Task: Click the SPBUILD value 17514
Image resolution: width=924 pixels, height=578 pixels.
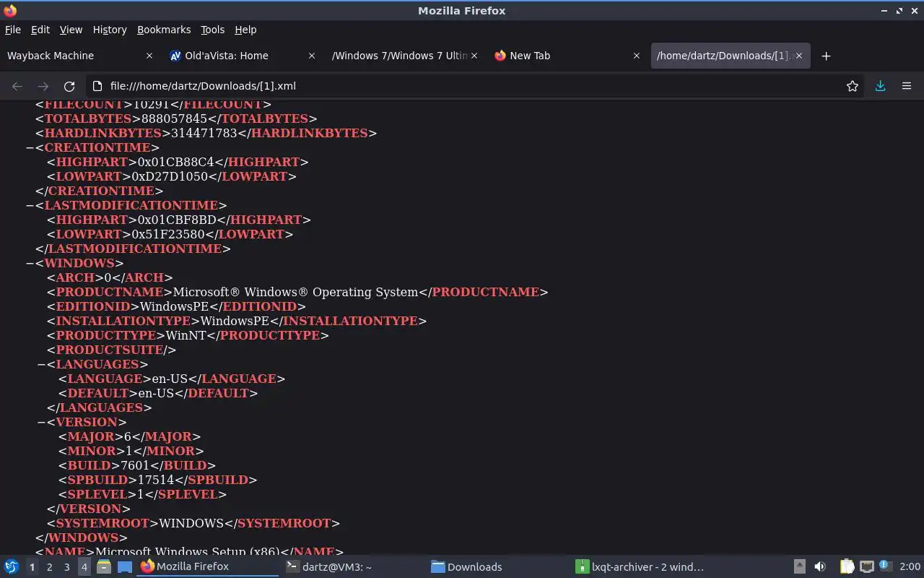Action: coord(156,480)
